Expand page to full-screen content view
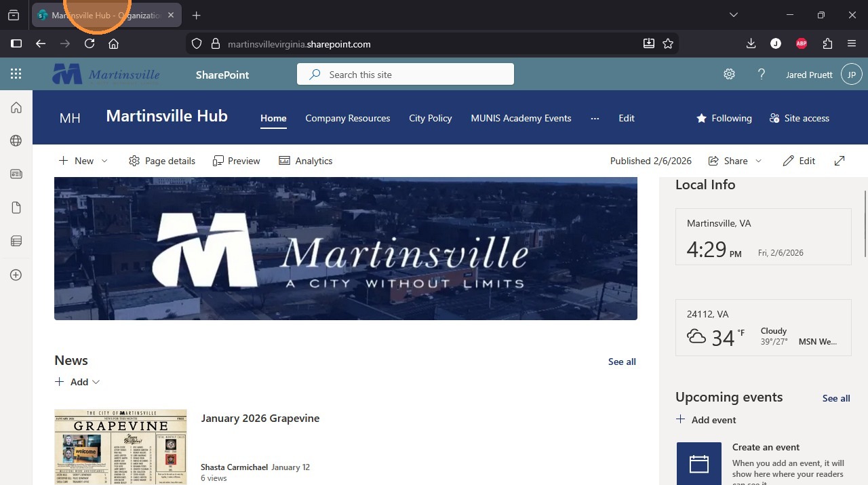This screenshot has height=485, width=868. (840, 161)
